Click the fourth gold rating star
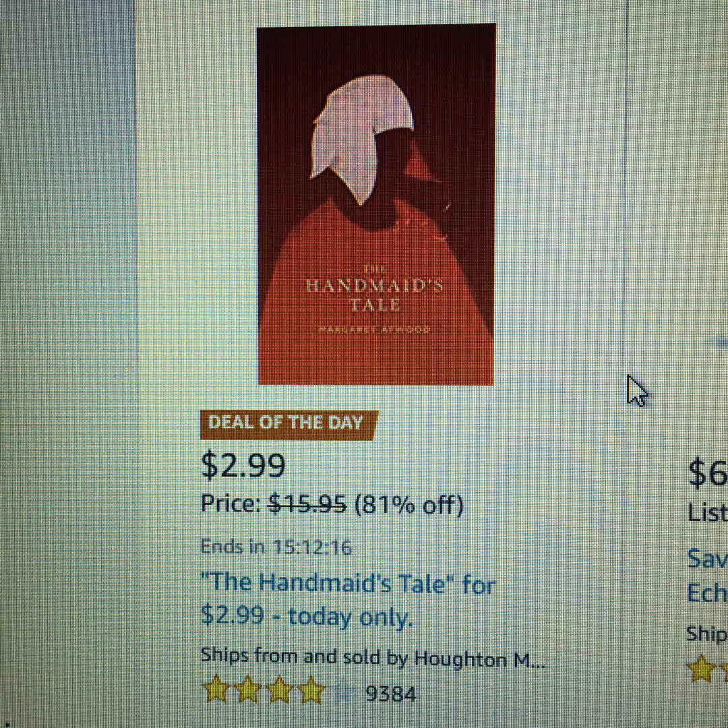This screenshot has width=728, height=728. tap(311, 692)
